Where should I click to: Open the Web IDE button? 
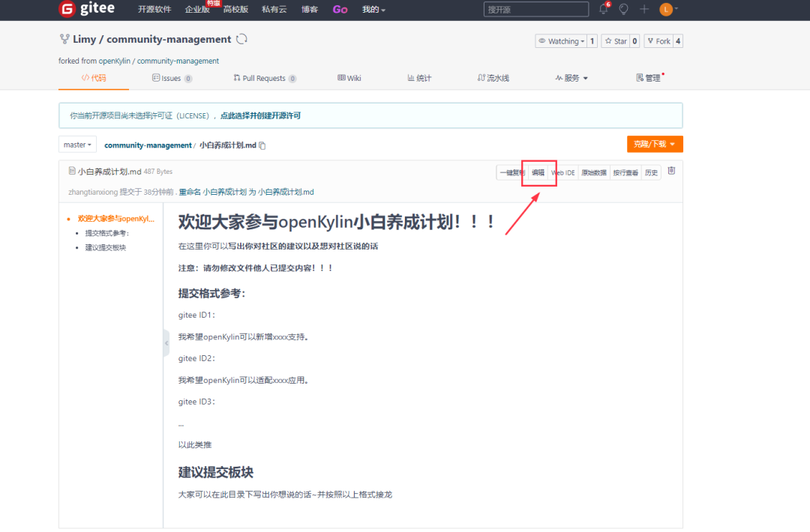click(x=563, y=172)
